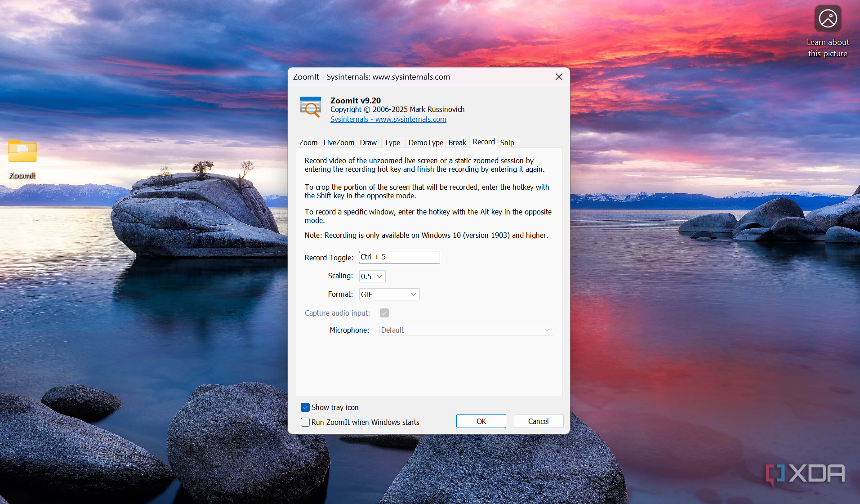Image resolution: width=860 pixels, height=504 pixels.
Task: Switch to the LiveZoom tab
Action: click(339, 143)
